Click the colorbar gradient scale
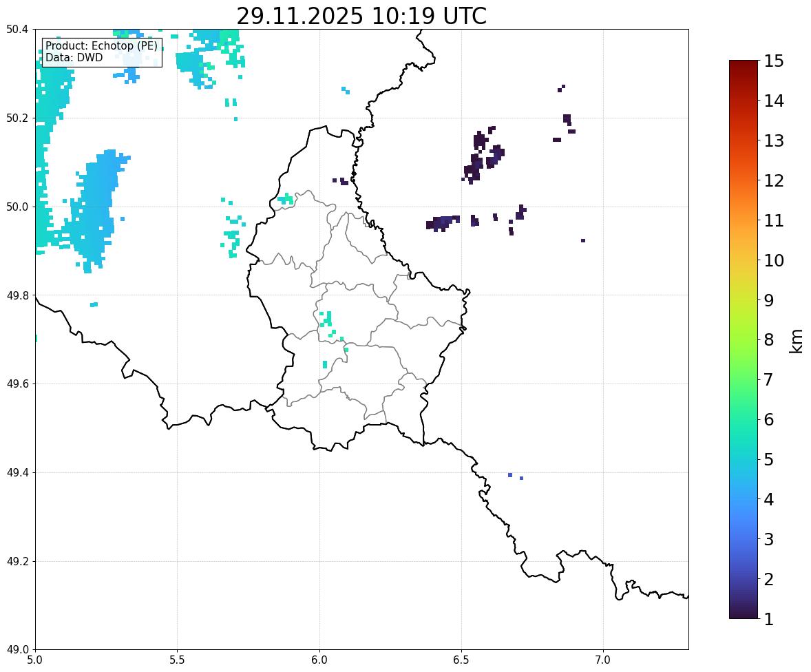 tap(744, 339)
